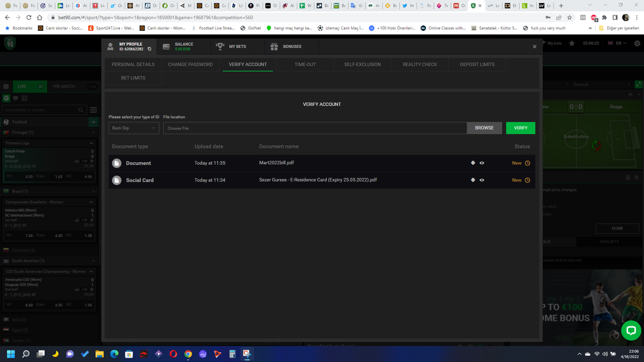This screenshot has height=362, width=644.
Task: Open the Deposit Limits tab
Action: point(477,64)
